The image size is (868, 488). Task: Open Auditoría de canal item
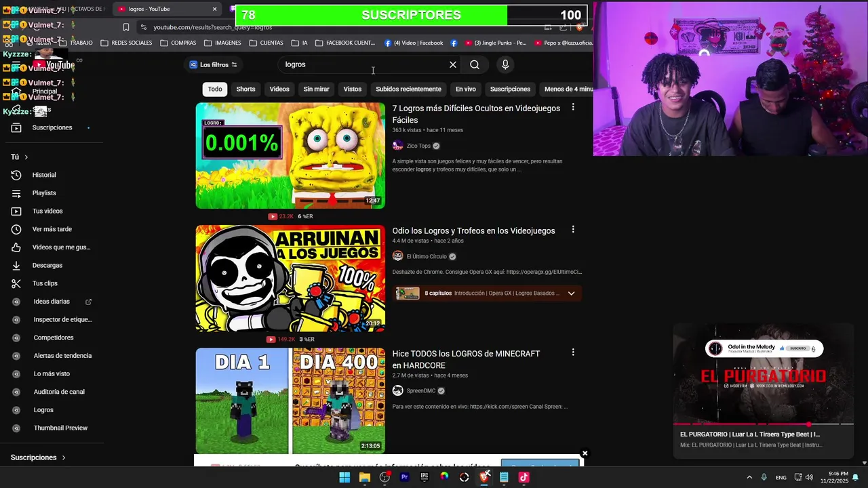pyautogui.click(x=59, y=392)
